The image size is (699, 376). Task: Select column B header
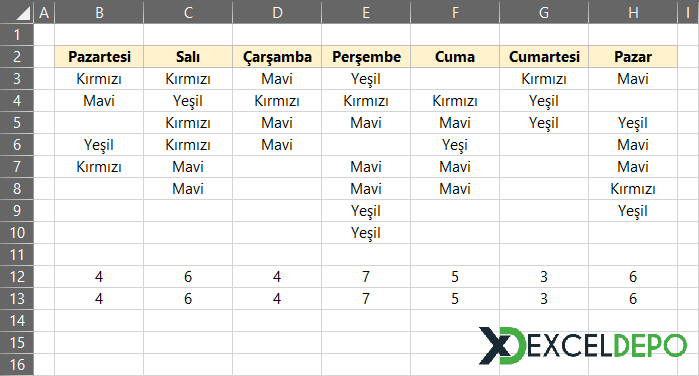click(x=99, y=12)
